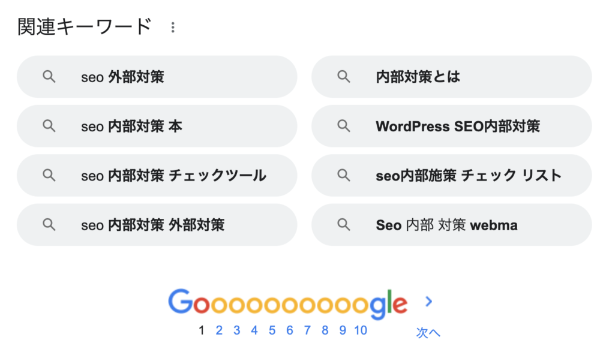The height and width of the screenshot is (364, 615).
Task: Click the magnifier icon beside seo 外部対策
Action: [x=48, y=77]
